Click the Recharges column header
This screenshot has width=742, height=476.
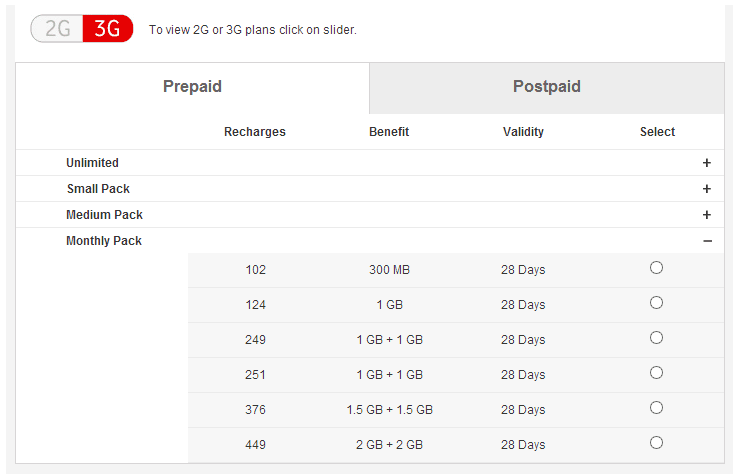pyautogui.click(x=255, y=132)
